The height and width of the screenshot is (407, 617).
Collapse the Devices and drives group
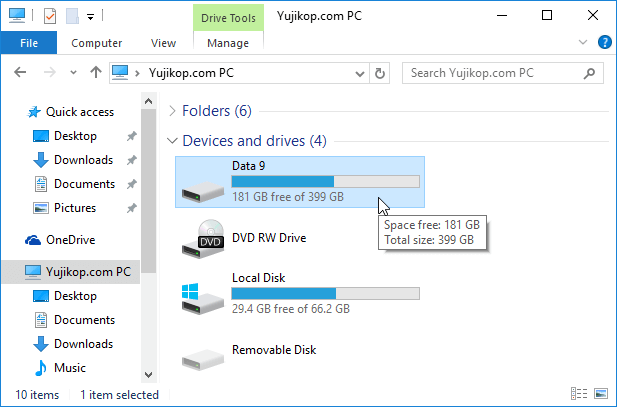click(x=172, y=141)
